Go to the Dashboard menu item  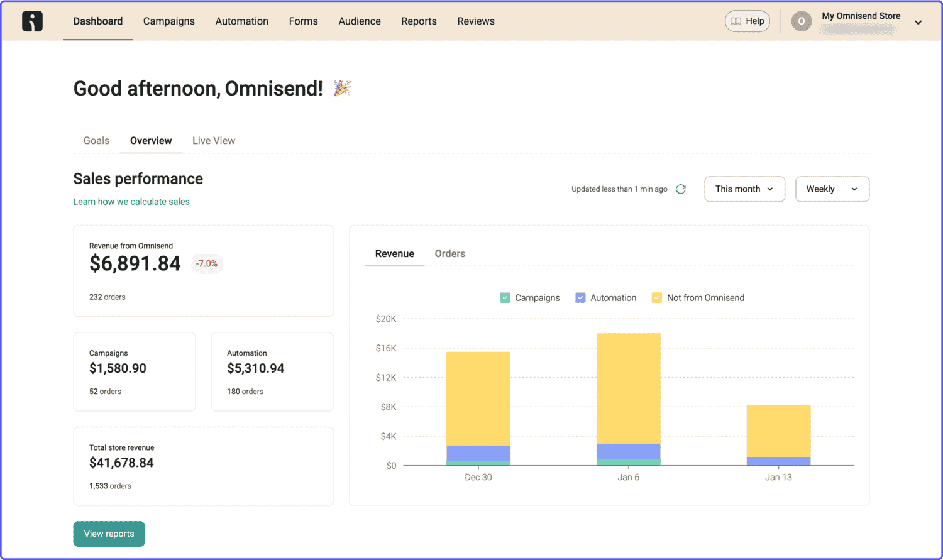pyautogui.click(x=98, y=21)
